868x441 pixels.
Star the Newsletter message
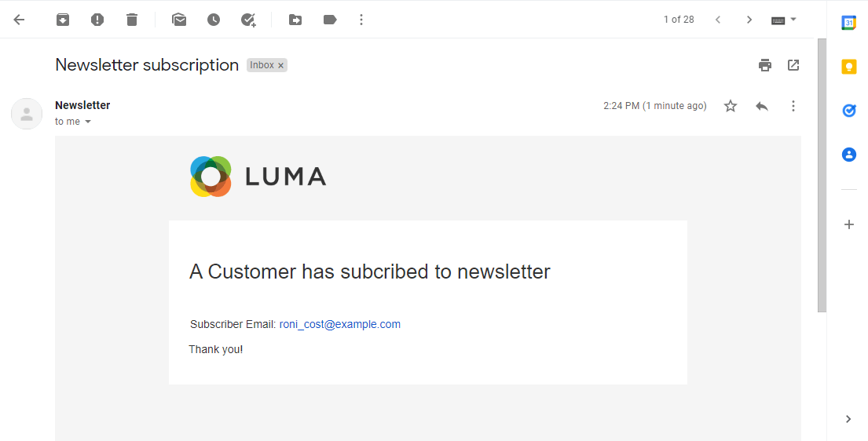(x=731, y=106)
